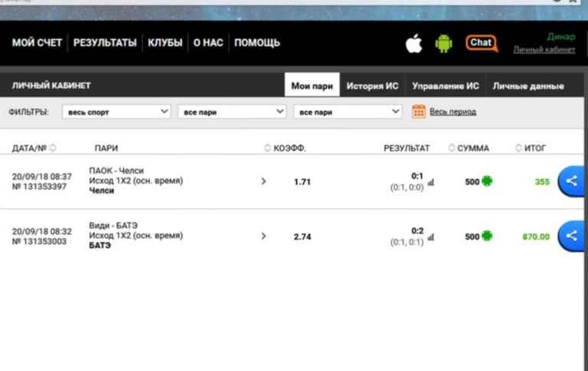The width and height of the screenshot is (588, 371).
Task: Click coefficient 1.71
Action: tap(302, 182)
